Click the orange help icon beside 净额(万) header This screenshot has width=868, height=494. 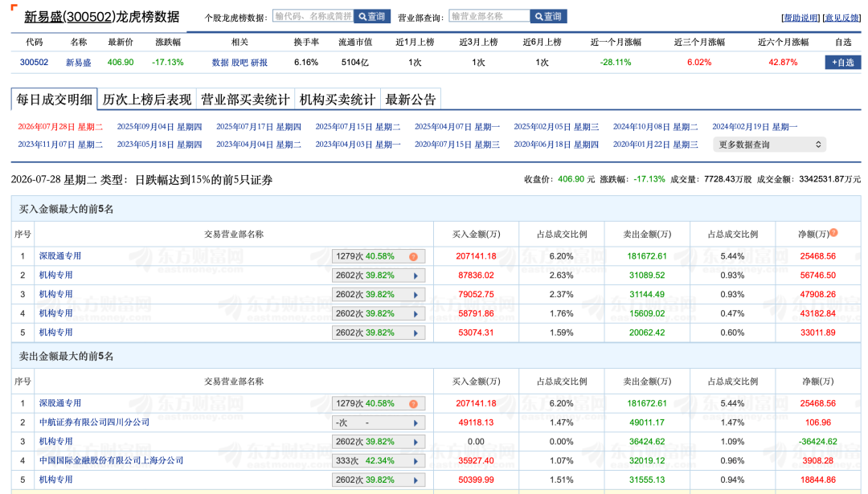(833, 233)
